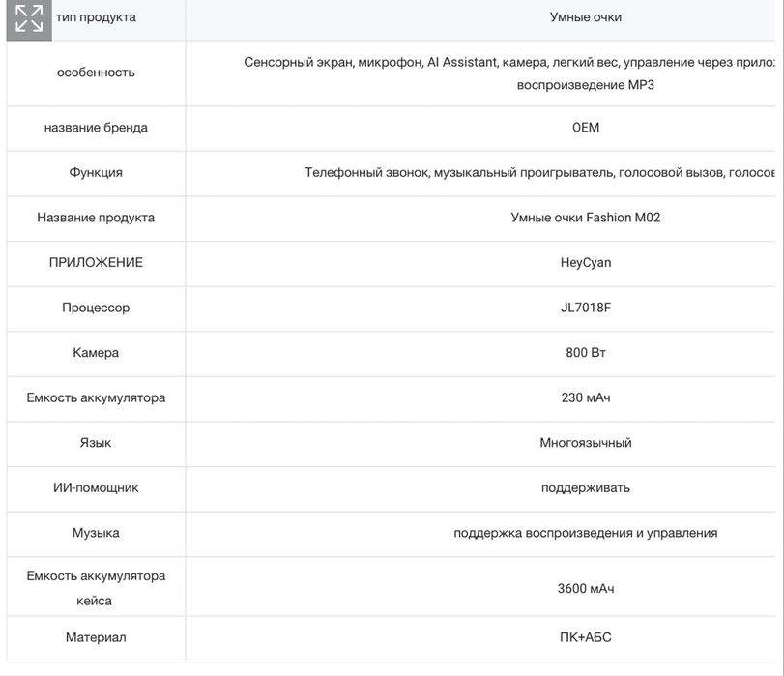The image size is (784, 676).
Task: Select the "800 Вт" camera value
Action: pyautogui.click(x=585, y=353)
